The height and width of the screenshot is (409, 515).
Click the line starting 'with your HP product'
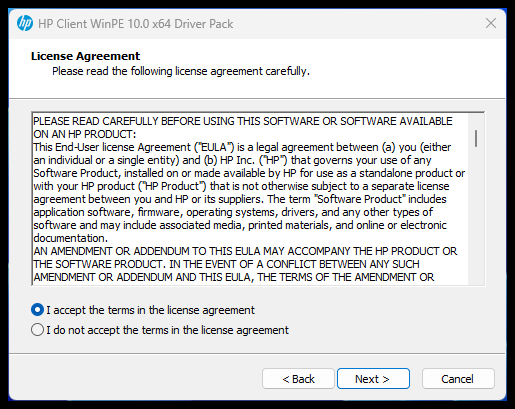(241, 186)
